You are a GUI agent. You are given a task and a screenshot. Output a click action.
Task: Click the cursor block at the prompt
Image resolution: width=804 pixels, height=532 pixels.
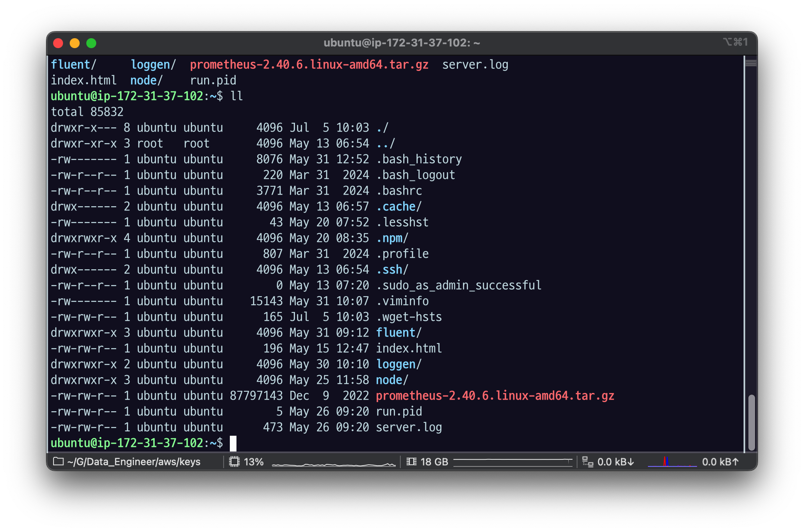pos(233,443)
